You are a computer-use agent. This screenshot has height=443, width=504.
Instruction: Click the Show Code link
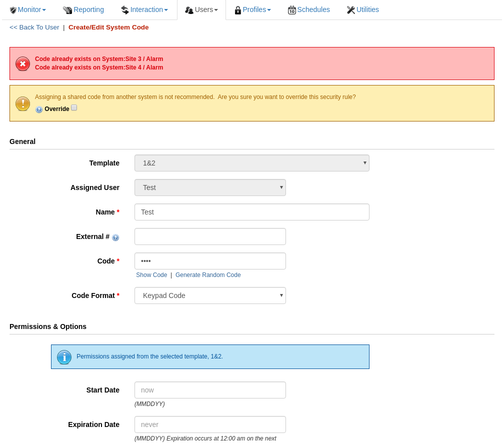point(151,275)
